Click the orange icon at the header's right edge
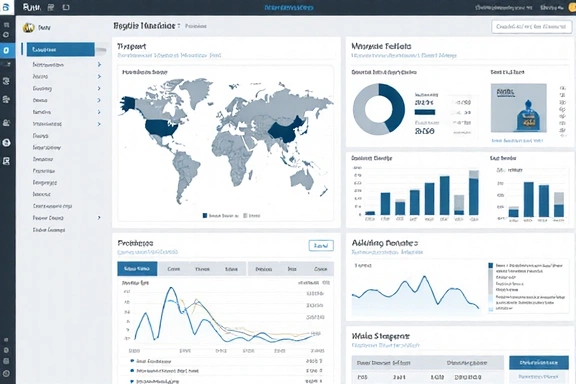The height and width of the screenshot is (384, 576). (572, 7)
